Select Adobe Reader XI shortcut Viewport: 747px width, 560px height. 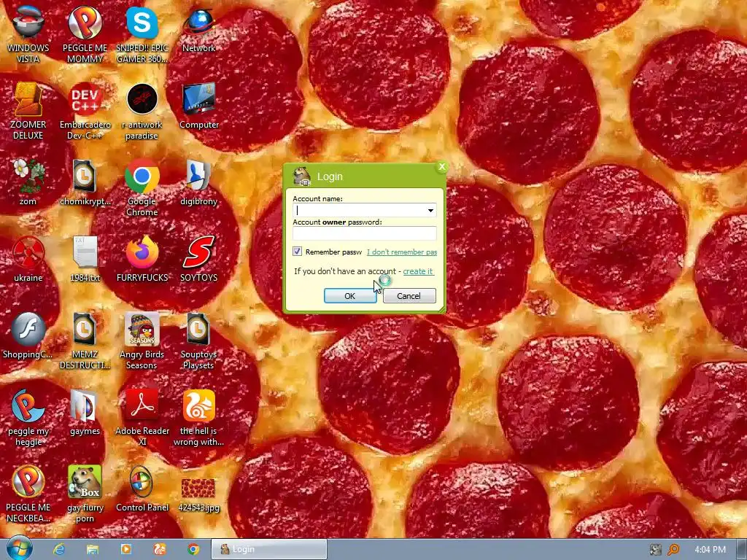pyautogui.click(x=142, y=417)
